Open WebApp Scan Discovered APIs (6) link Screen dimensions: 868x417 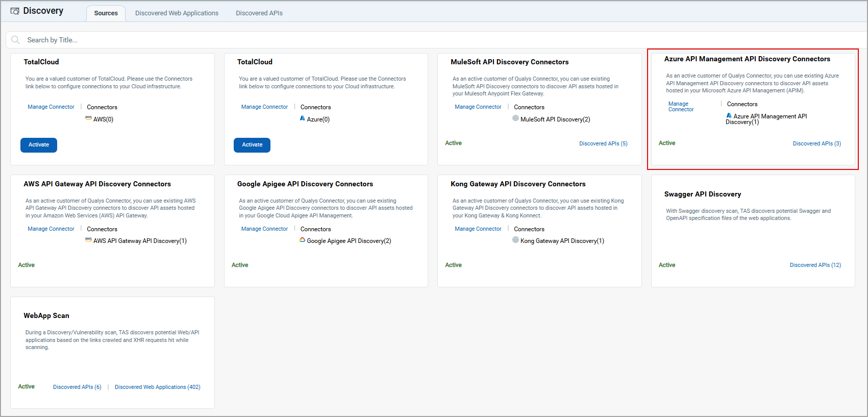(x=77, y=387)
